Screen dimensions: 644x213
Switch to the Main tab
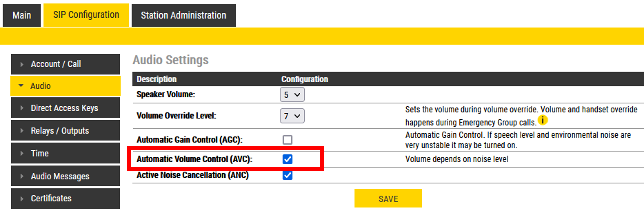pyautogui.click(x=22, y=15)
